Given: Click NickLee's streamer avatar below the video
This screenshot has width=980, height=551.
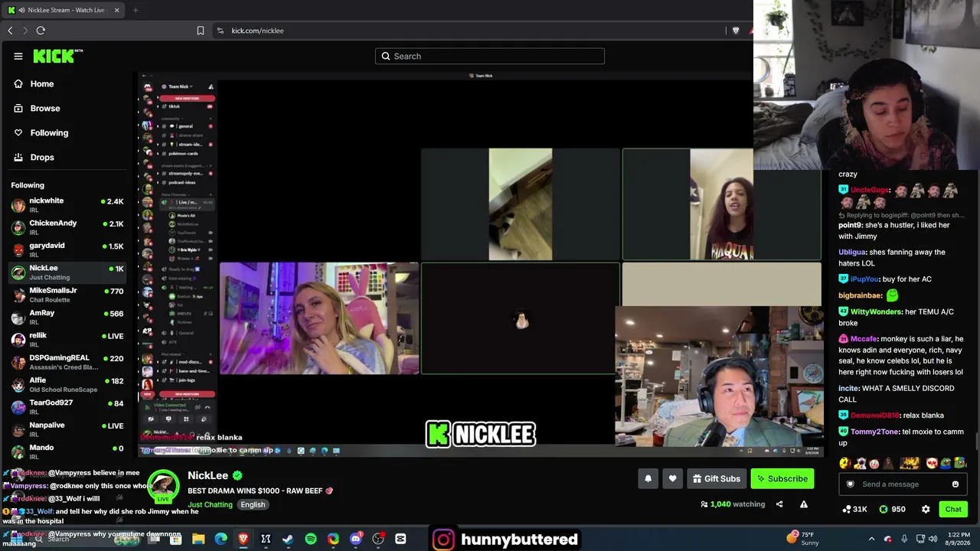Looking at the screenshot, I should [163, 487].
